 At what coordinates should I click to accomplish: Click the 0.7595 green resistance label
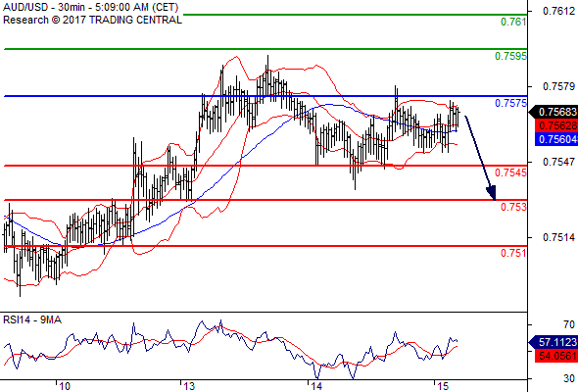tap(510, 56)
